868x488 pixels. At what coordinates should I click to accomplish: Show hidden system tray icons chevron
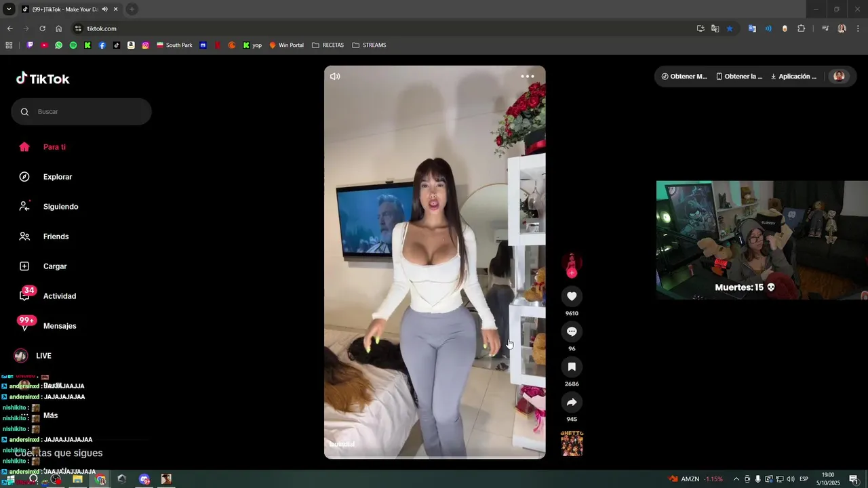pos(736,479)
